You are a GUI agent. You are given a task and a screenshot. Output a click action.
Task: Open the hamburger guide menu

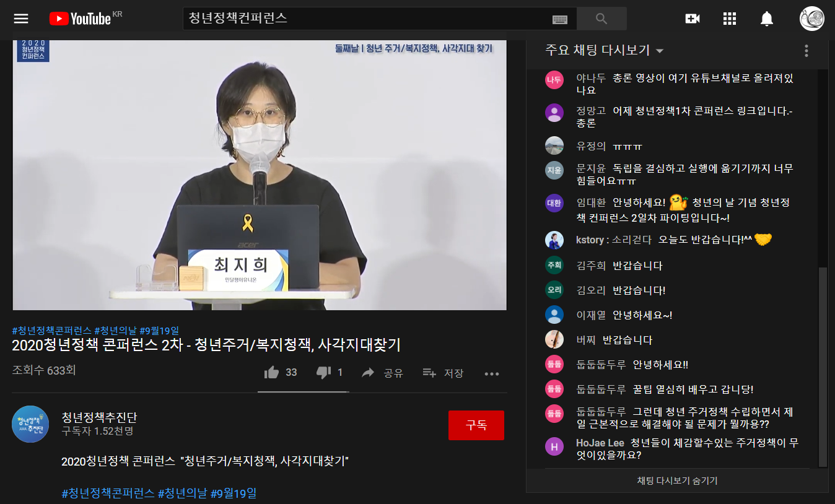[x=21, y=19]
